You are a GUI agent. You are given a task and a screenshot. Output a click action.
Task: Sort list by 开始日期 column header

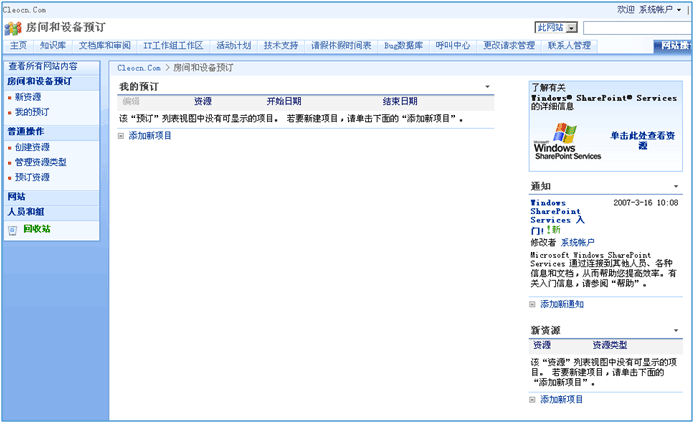[x=284, y=101]
